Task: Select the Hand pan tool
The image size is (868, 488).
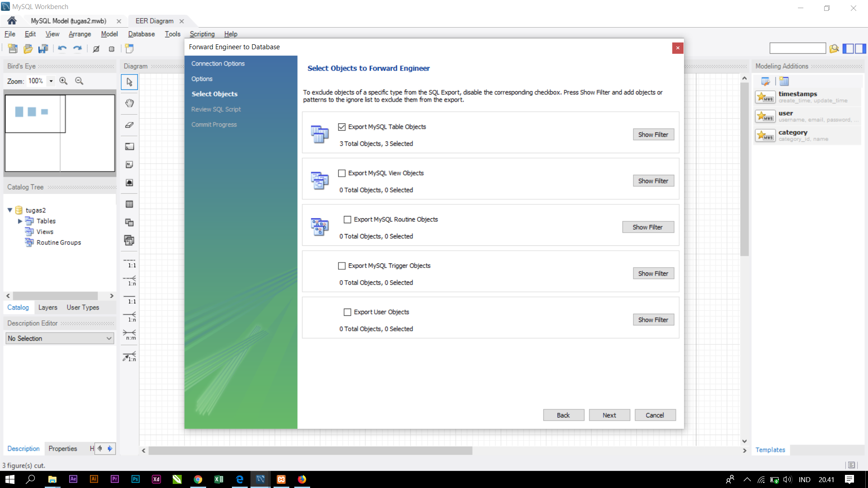Action: click(x=129, y=103)
